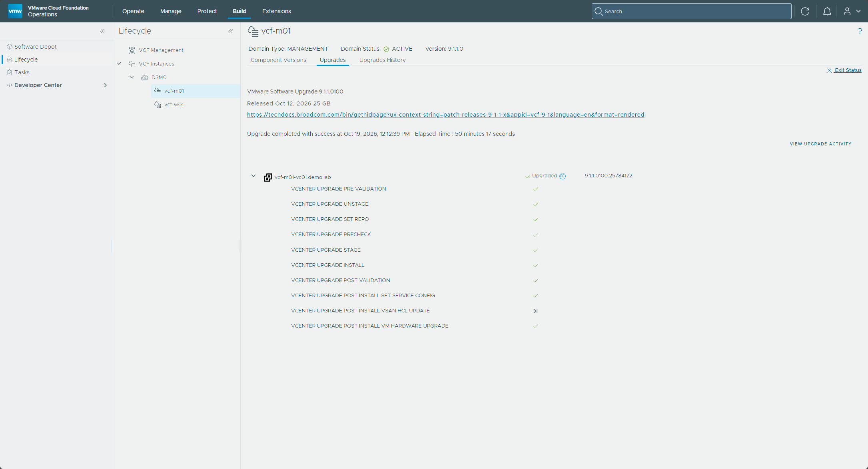Viewport: 868px width, 469px height.
Task: Collapse the Lifecycle panel
Action: point(231,31)
